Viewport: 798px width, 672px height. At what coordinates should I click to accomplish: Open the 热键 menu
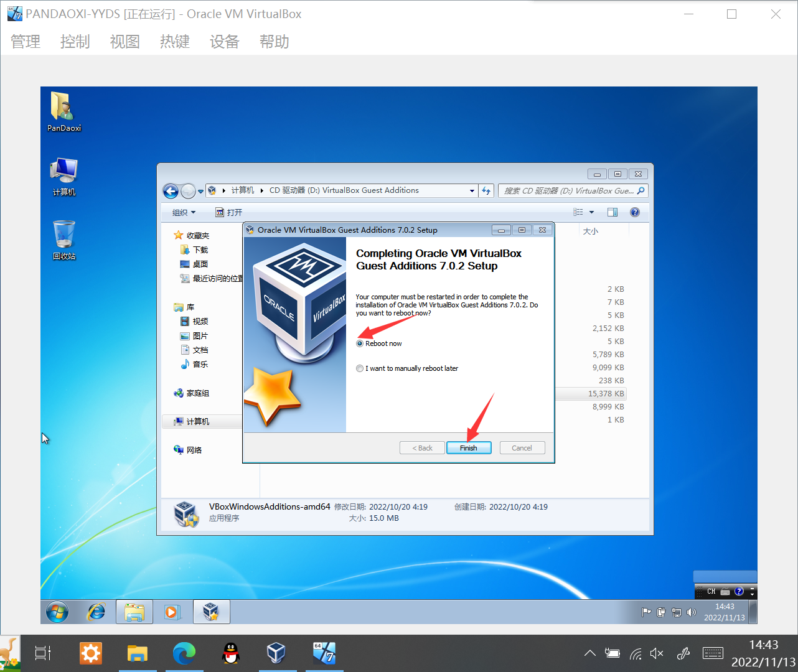coord(175,42)
